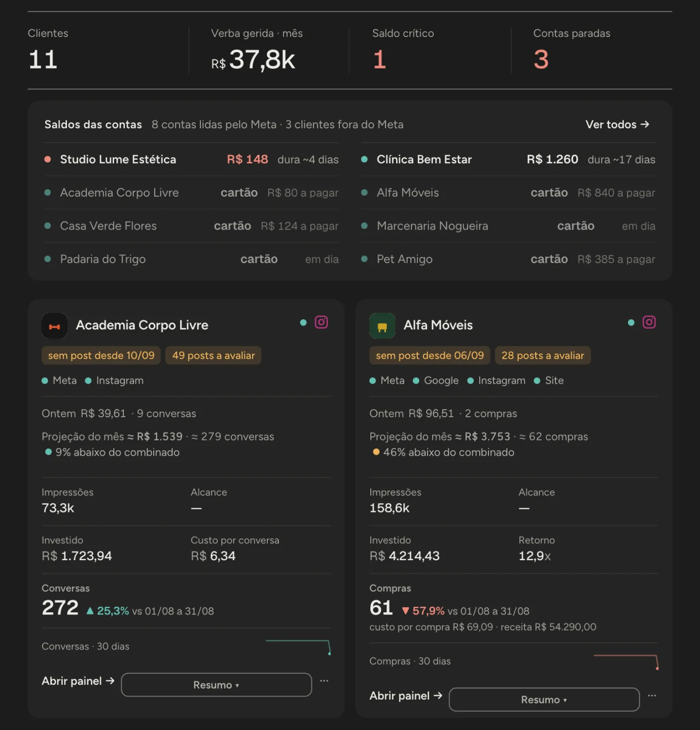Click the Academia Corpo Livre dumbbell logo

click(54, 326)
